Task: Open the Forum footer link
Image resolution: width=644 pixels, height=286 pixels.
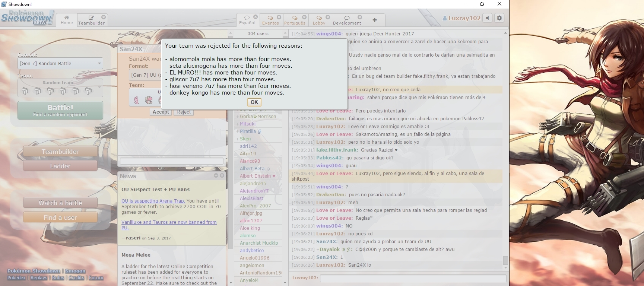Action: coord(96,277)
